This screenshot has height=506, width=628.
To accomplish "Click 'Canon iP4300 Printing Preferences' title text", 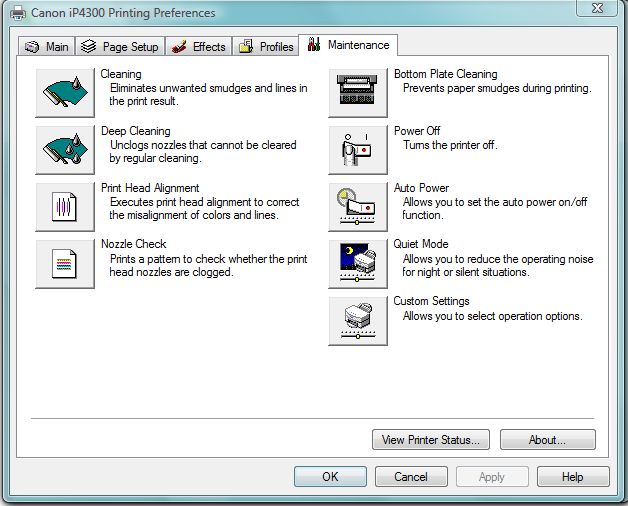I will (123, 13).
